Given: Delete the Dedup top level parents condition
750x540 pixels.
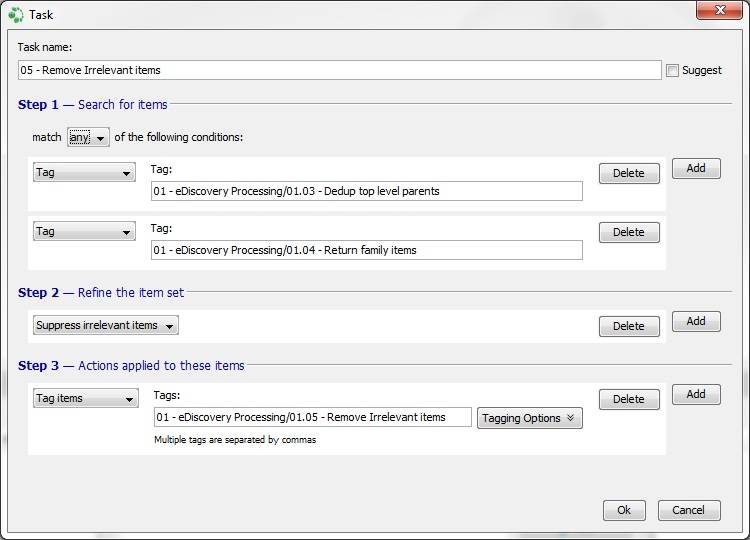Looking at the screenshot, I should 629,173.
